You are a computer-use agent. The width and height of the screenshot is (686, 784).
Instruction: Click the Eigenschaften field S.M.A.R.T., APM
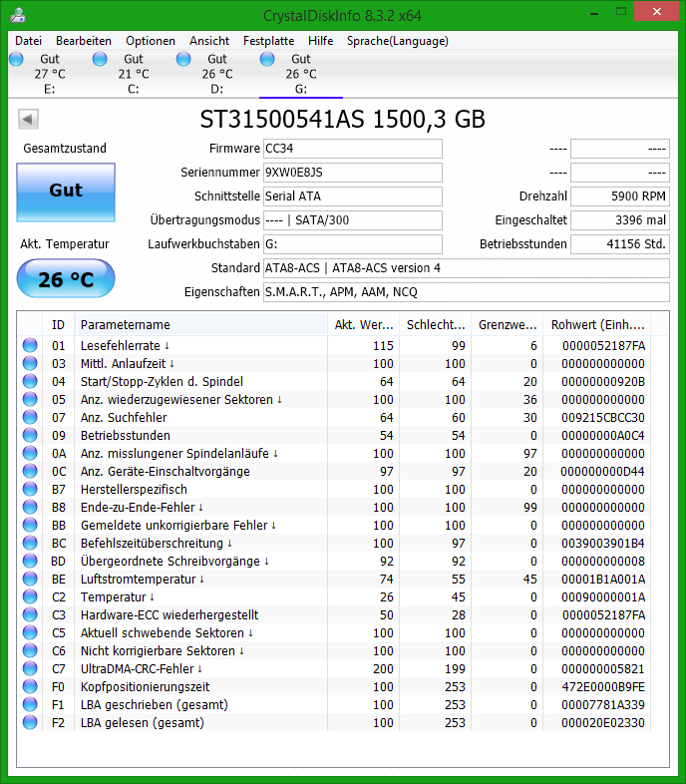467,292
